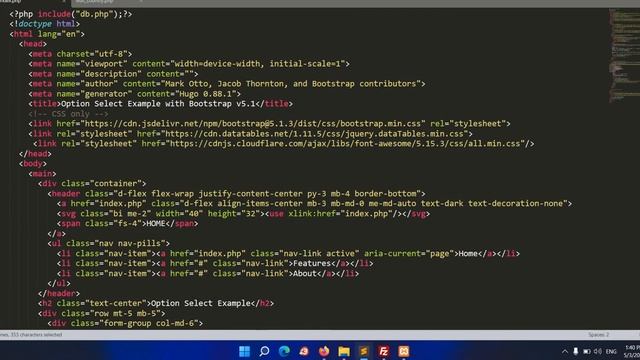Open FileZilla from the taskbar
Screen dimensions: 640x360
coord(384,351)
